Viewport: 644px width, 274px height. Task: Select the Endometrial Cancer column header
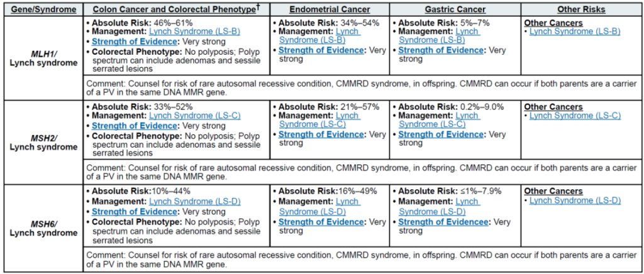(x=330, y=9)
